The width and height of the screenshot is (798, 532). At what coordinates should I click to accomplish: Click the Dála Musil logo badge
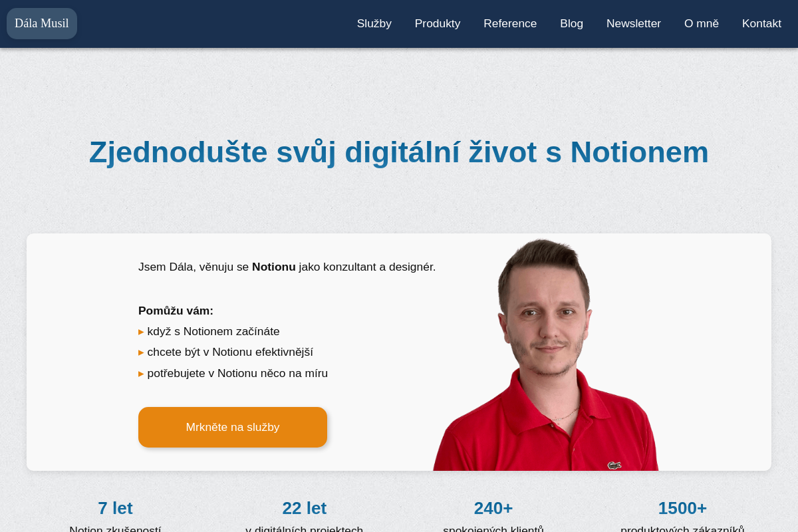42,23
